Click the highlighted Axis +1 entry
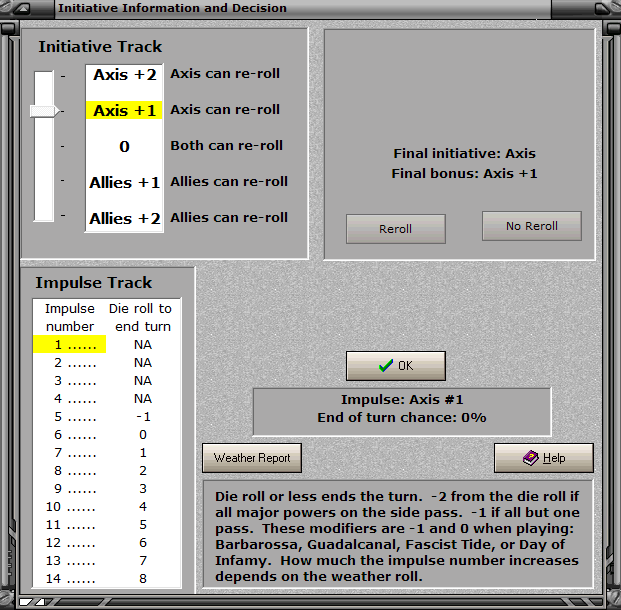This screenshot has height=610, width=621. pyautogui.click(x=124, y=111)
